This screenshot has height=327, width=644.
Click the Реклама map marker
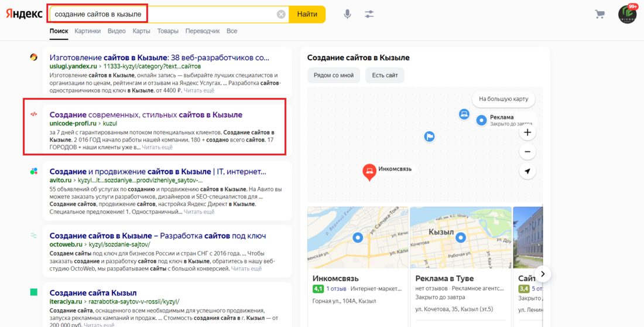481,120
